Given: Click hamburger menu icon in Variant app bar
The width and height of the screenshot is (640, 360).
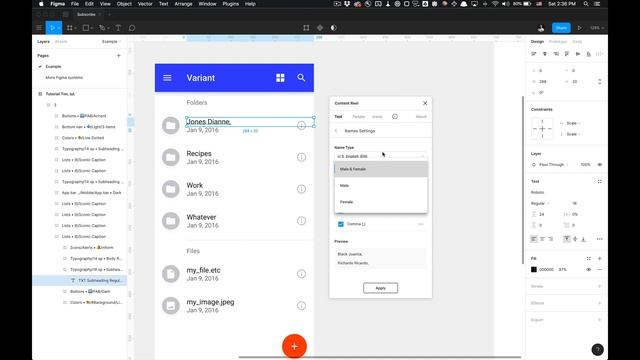Looking at the screenshot, I should tap(167, 78).
